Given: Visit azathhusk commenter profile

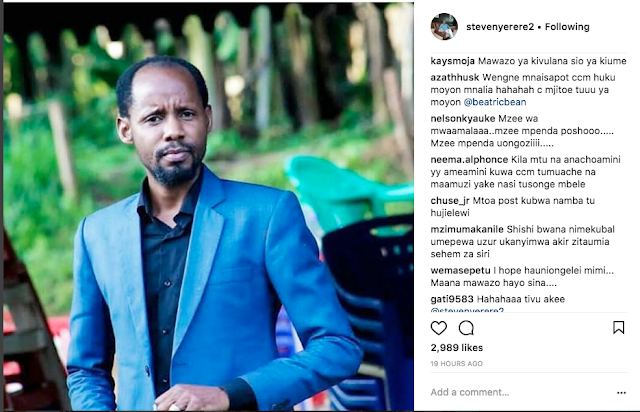Looking at the screenshot, I should coord(455,78).
